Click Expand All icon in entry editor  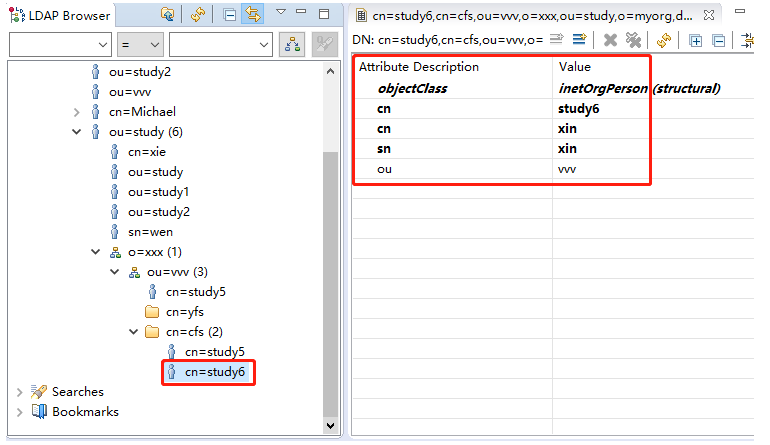tap(695, 40)
